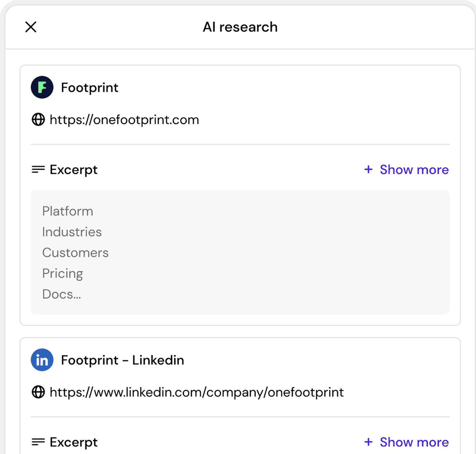The image size is (476, 454).
Task: Open the LinkedIn company page URL
Action: [197, 392]
